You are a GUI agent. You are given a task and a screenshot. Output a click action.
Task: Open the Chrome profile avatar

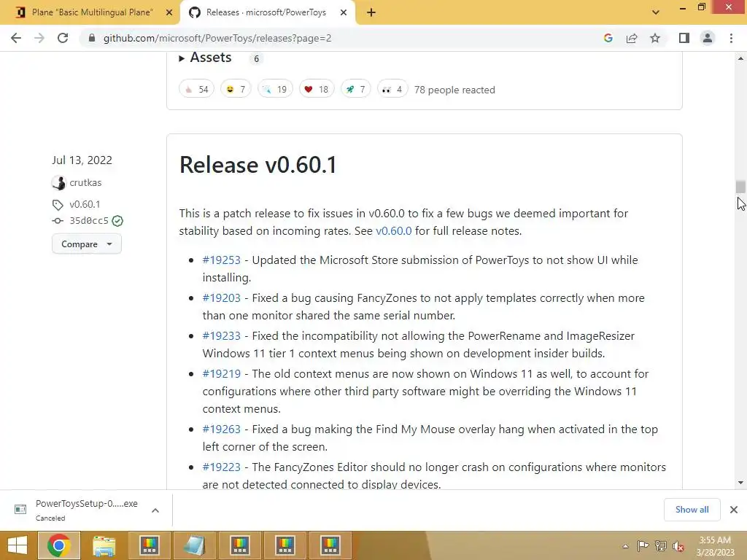708,38
